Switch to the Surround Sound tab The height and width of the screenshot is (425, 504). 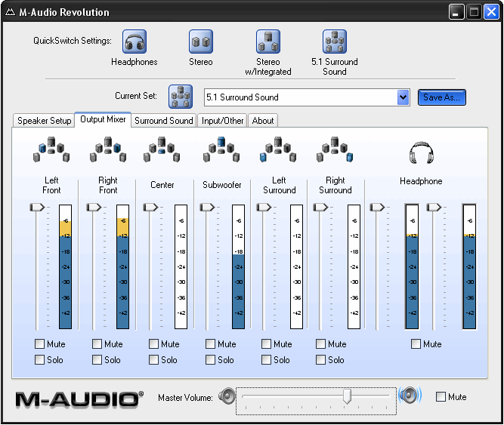[x=164, y=121]
